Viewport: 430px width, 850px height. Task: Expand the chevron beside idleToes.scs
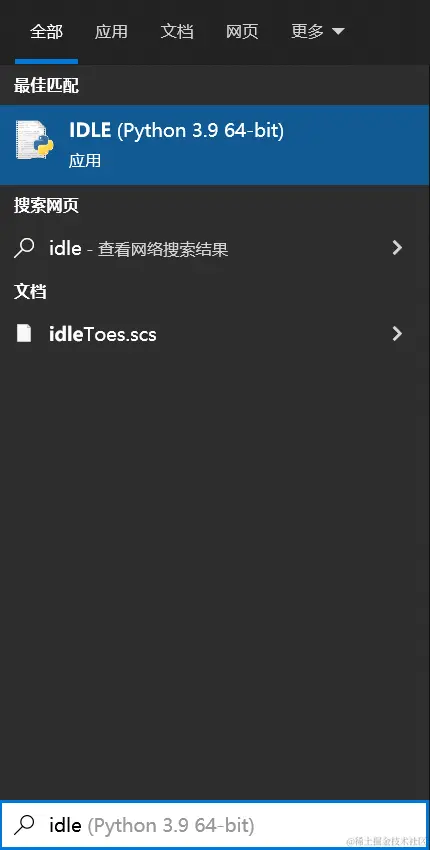(x=397, y=333)
